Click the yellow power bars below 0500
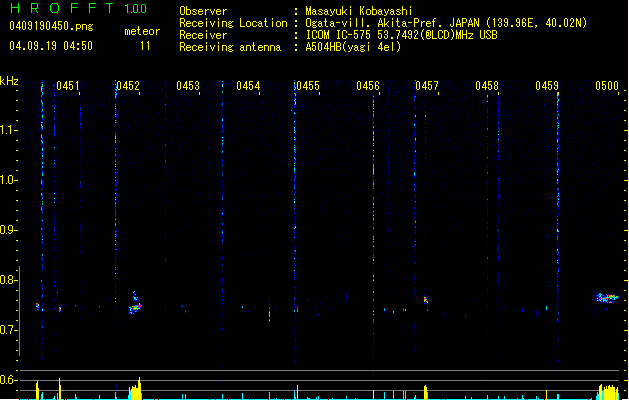The width and height of the screenshot is (629, 400). (608, 392)
